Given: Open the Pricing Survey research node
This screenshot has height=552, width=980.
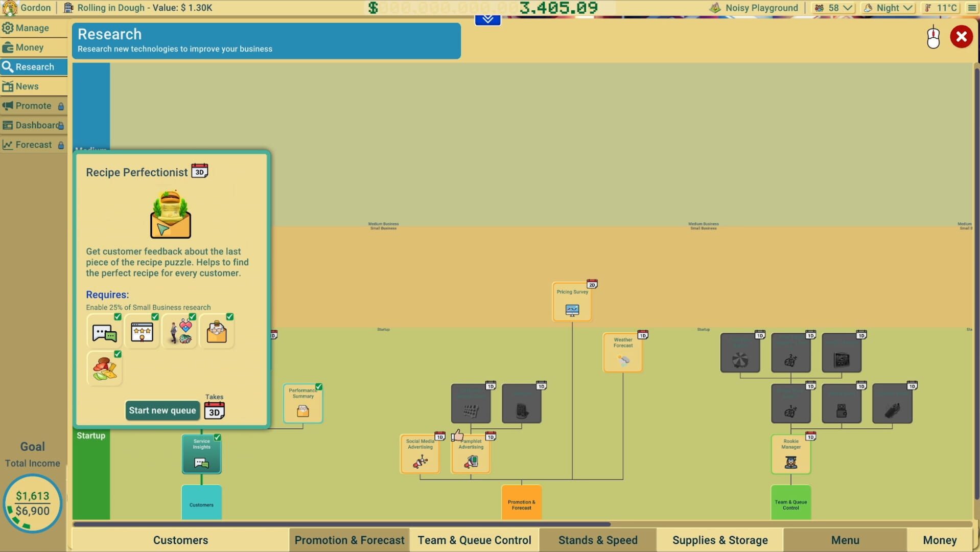Looking at the screenshot, I should pos(572,301).
